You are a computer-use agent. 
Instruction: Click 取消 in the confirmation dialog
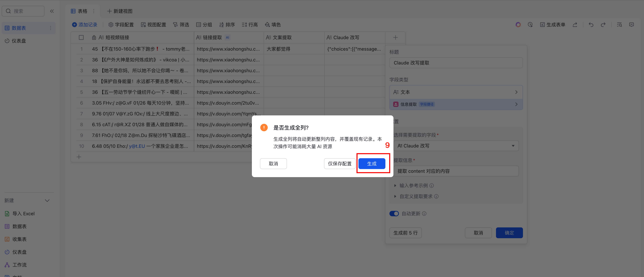click(273, 164)
